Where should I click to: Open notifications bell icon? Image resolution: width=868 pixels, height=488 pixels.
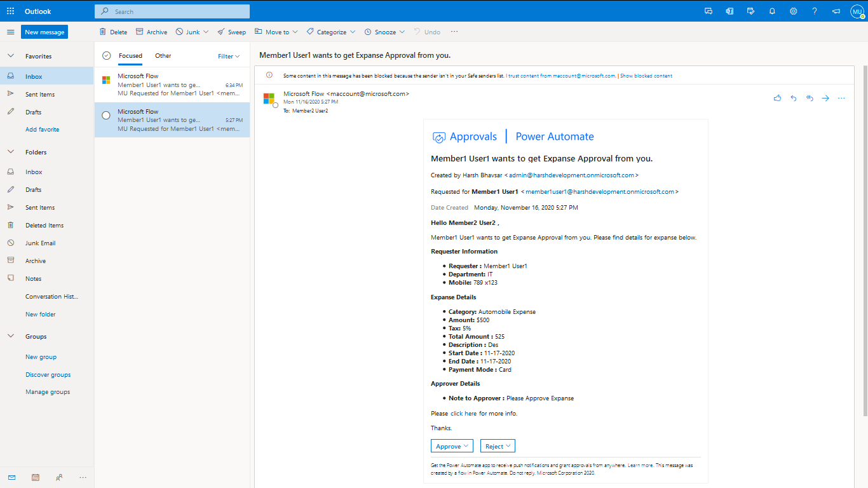click(x=772, y=11)
